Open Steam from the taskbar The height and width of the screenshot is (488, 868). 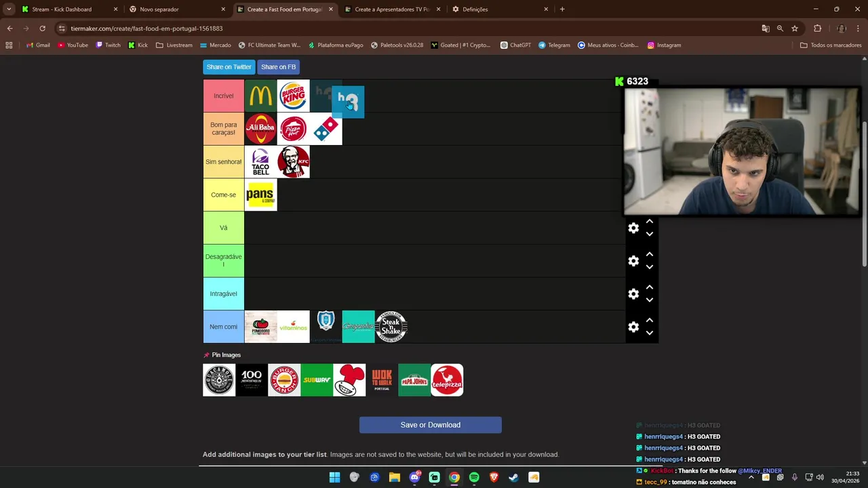click(513, 477)
